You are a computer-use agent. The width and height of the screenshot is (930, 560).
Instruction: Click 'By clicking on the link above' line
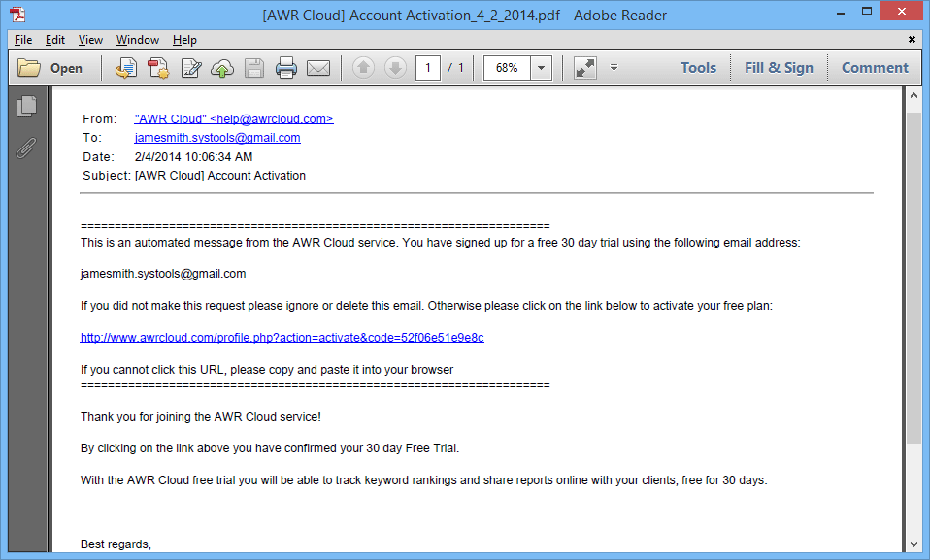pyautogui.click(x=270, y=448)
